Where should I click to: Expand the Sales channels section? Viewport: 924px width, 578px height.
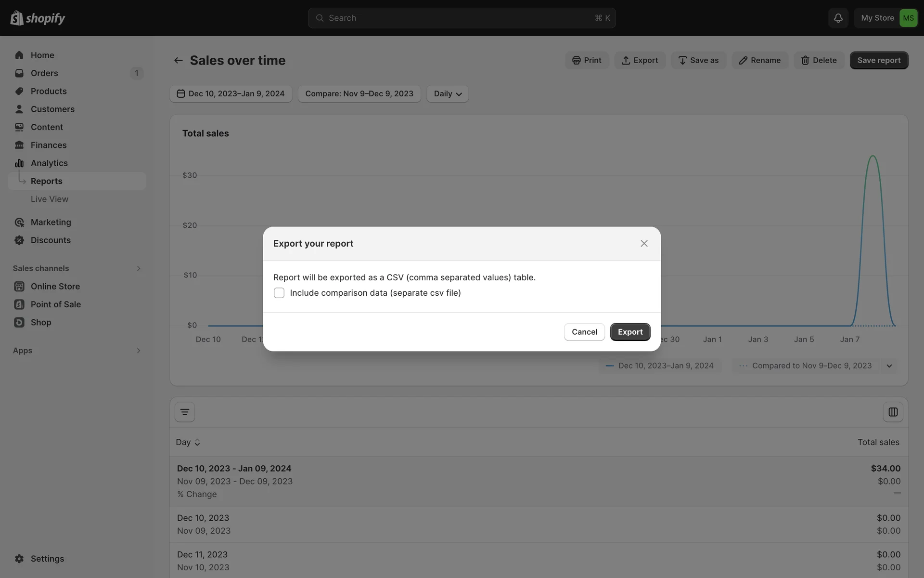(138, 268)
